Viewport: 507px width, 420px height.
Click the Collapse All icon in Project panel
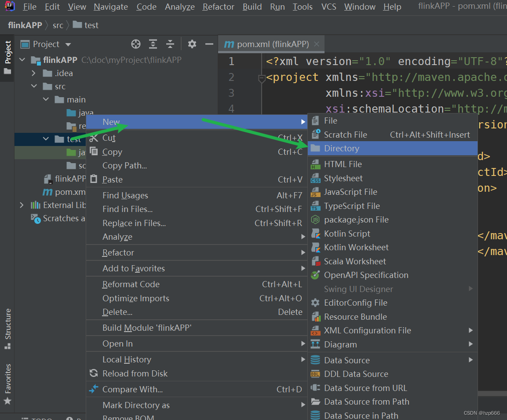point(170,44)
